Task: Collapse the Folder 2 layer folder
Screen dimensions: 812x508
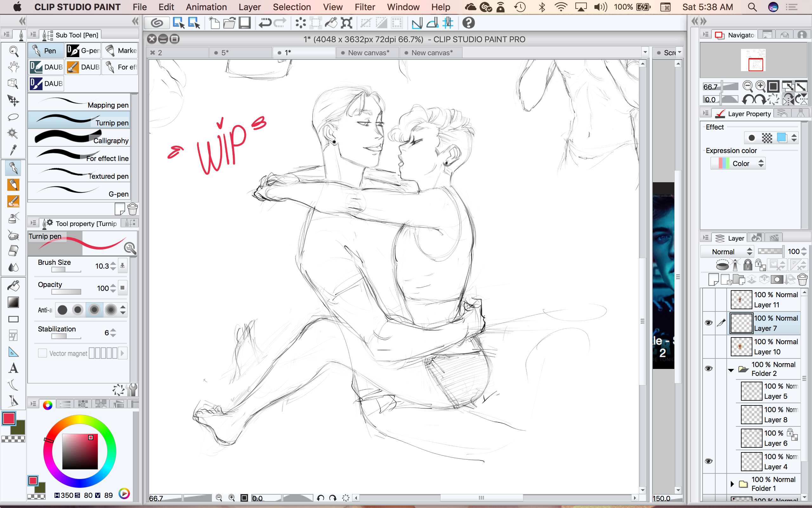Action: tap(731, 370)
